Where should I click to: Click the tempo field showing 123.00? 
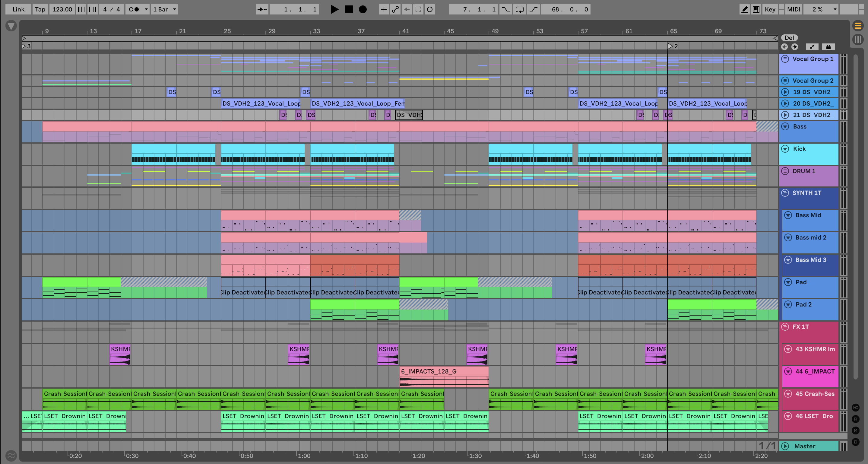click(62, 9)
